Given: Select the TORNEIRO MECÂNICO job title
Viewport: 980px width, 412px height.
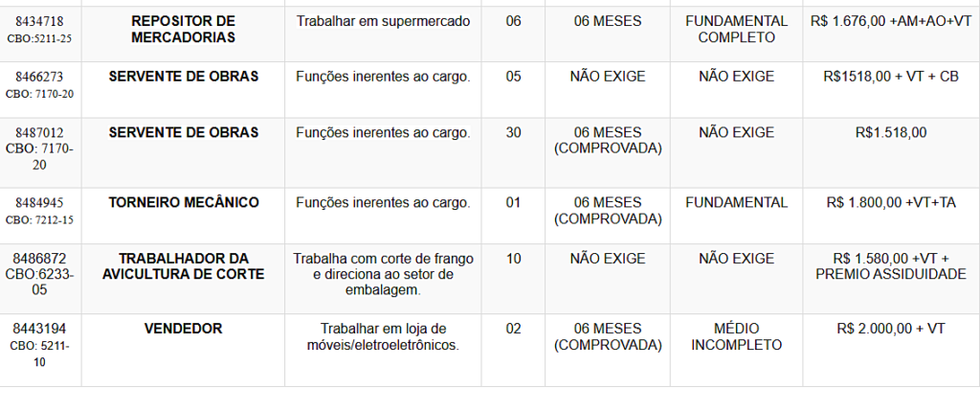Looking at the screenshot, I should tap(183, 203).
